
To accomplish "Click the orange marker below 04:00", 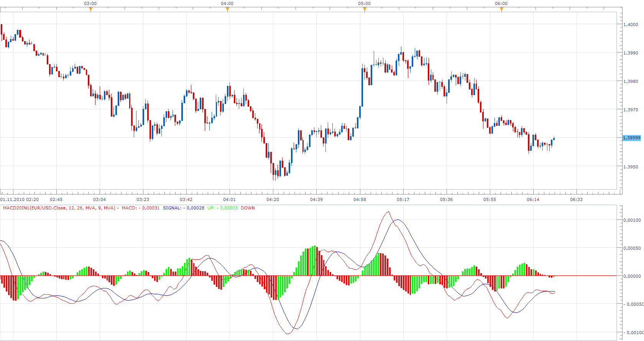I will (227, 10).
